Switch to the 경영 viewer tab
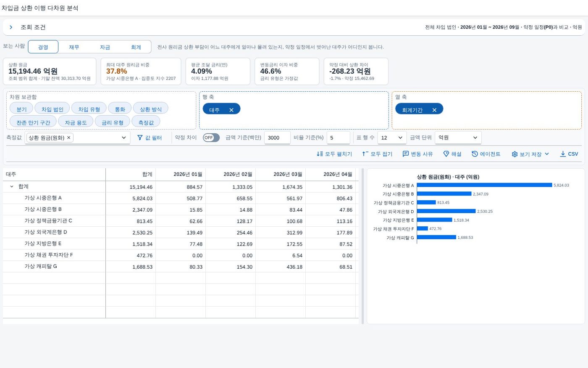This screenshot has height=368, width=588. coord(43,47)
